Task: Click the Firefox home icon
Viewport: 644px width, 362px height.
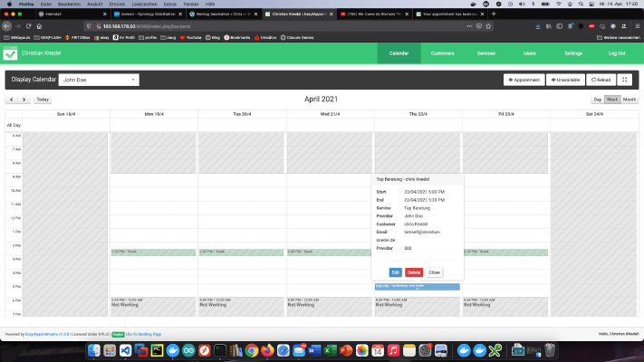Action: click(x=40, y=26)
